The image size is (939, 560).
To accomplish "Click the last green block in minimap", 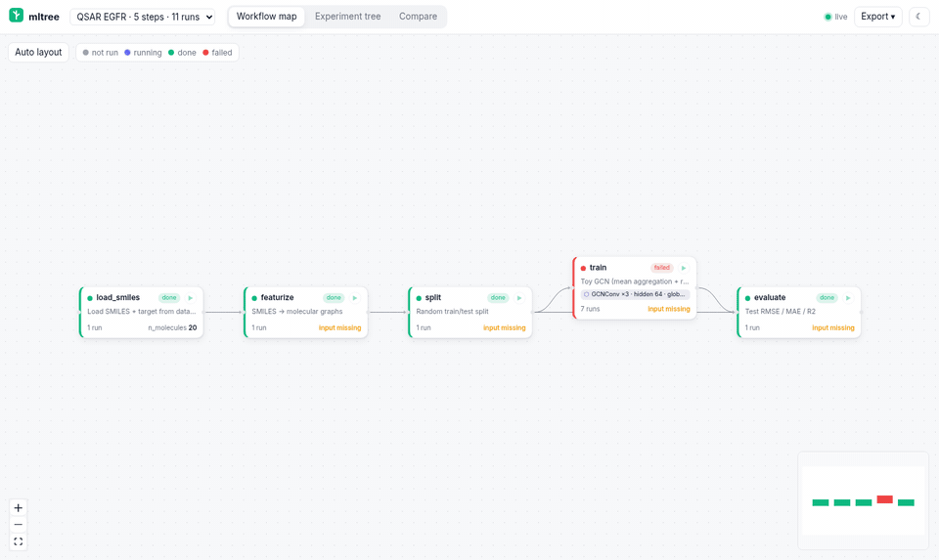I will 906,502.
